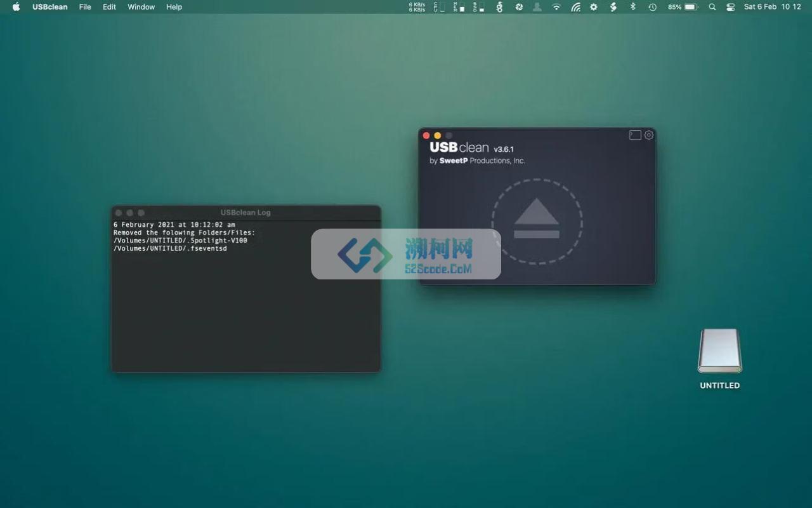
Task: Open USBclean settings gear
Action: click(649, 135)
